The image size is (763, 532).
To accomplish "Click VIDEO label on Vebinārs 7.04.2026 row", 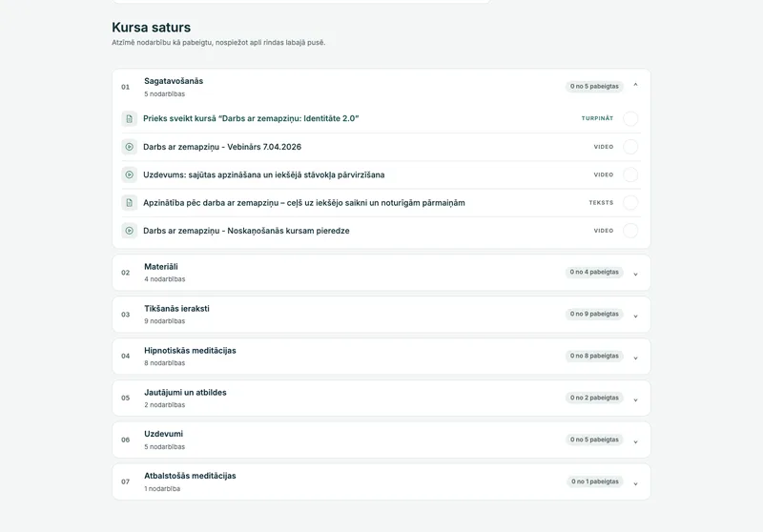I will (x=604, y=147).
